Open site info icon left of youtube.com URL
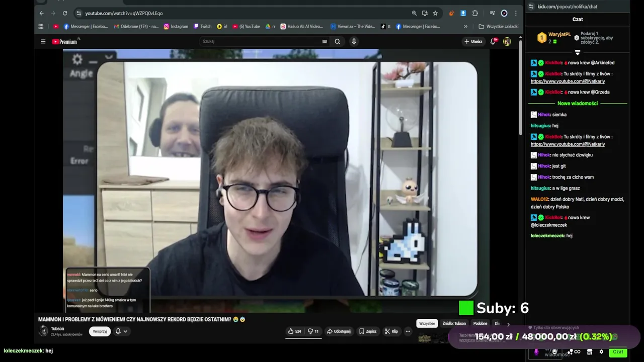Viewport: 644px width, 362px height. [78, 13]
